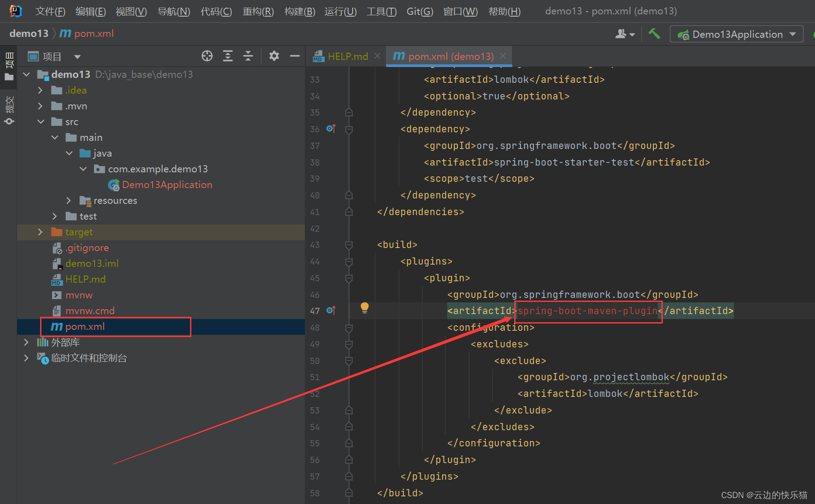This screenshot has width=815, height=504.
Task: Open the Git(G) menu
Action: 420,11
